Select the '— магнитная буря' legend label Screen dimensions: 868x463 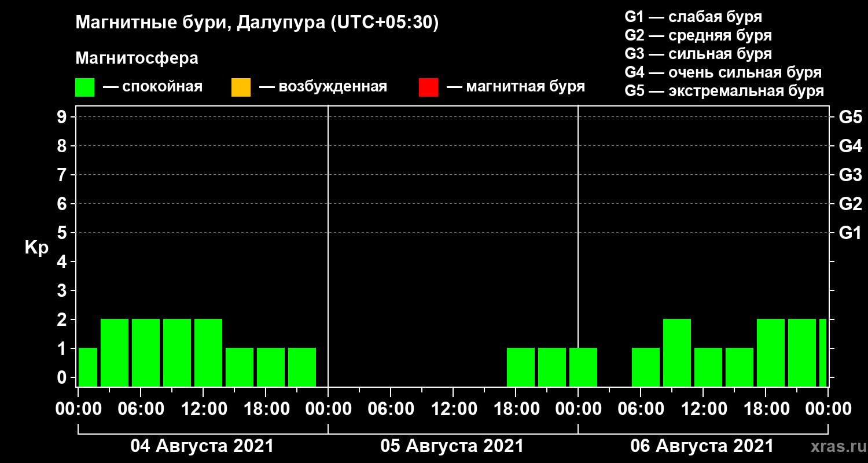tap(516, 87)
